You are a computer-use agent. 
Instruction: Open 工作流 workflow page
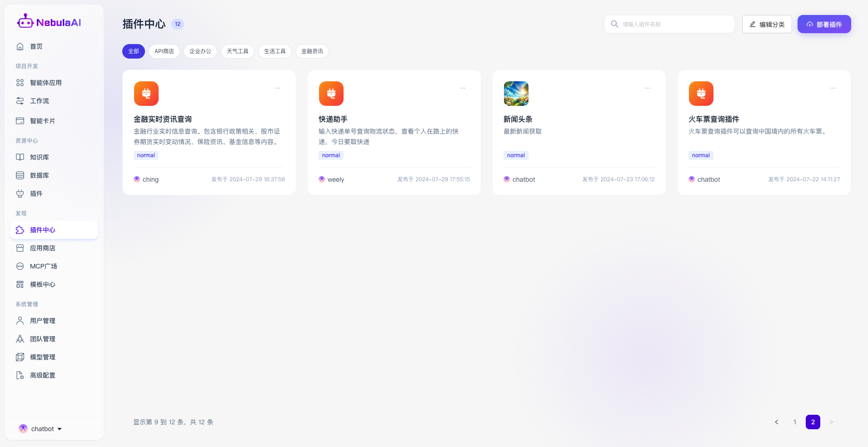click(x=39, y=101)
